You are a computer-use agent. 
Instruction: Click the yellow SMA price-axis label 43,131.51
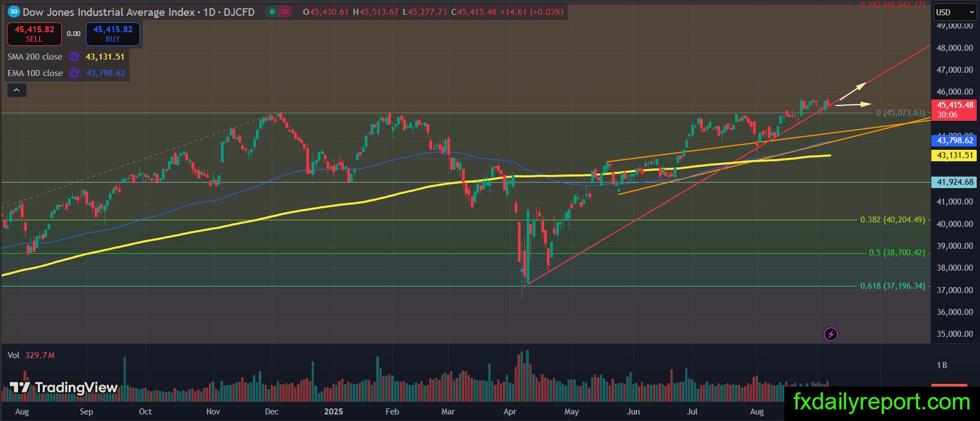[955, 155]
